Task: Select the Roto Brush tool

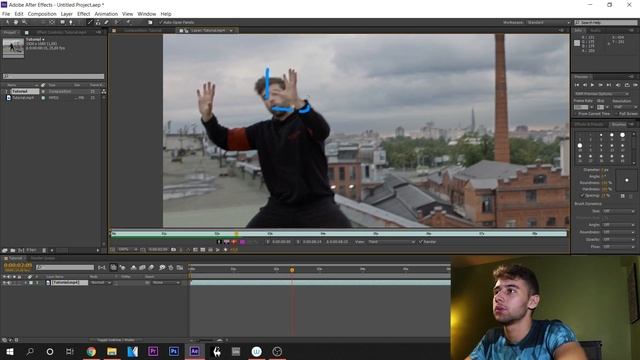Action: click(117, 22)
